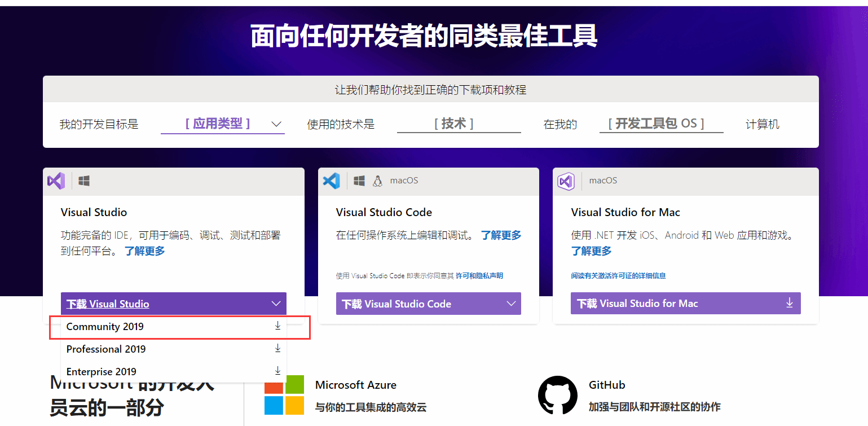This screenshot has height=426, width=868.
Task: Click the Visual Studio Code blue logo
Action: (331, 181)
